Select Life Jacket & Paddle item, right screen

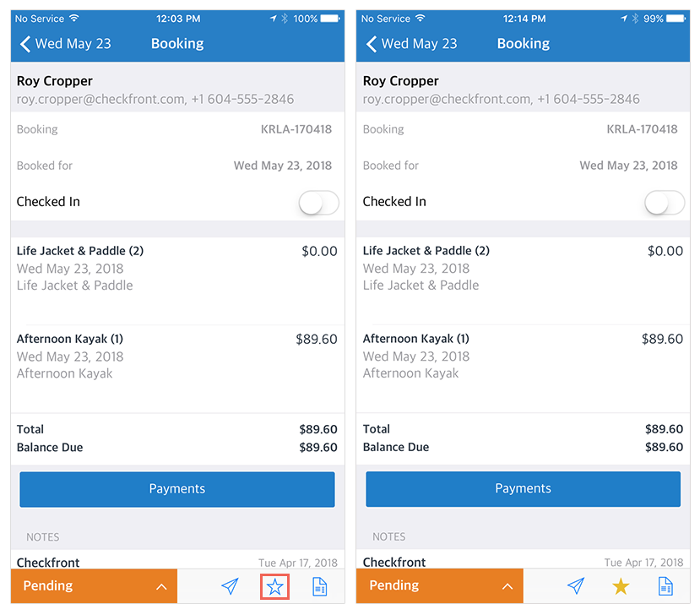[524, 281]
